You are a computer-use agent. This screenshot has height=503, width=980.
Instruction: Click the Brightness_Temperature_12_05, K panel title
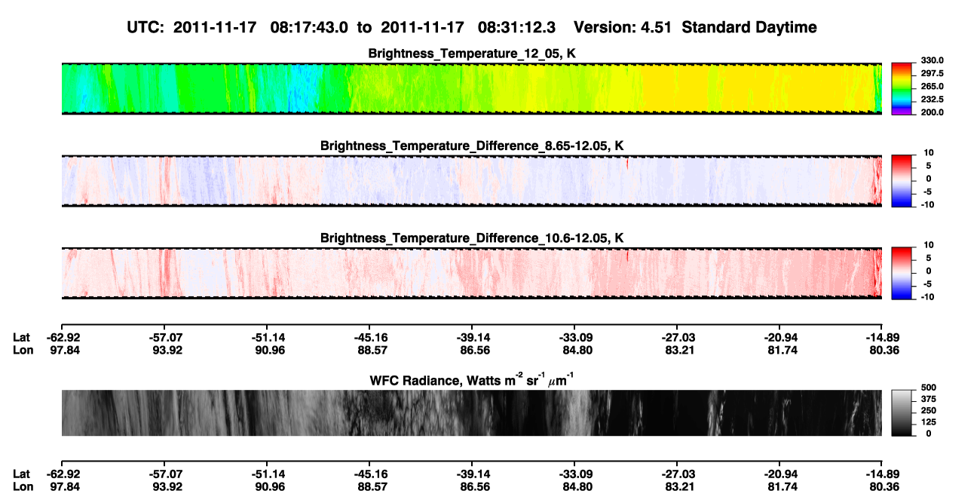click(472, 54)
